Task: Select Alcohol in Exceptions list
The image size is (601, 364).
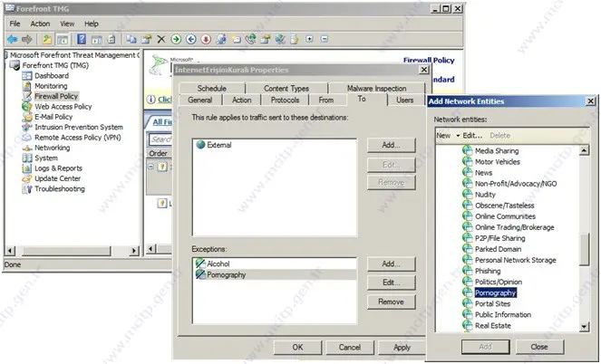Action: 218,263
